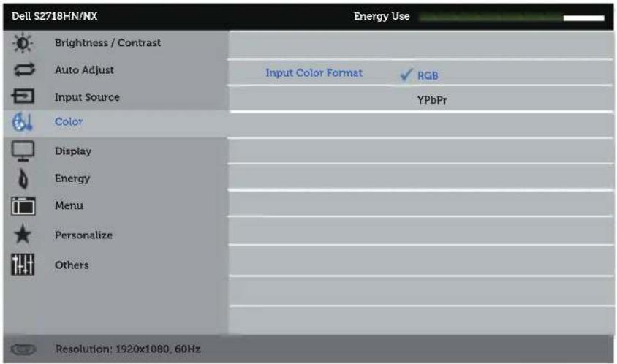This screenshot has width=617, height=364.
Task: Click the Others sliders icon
Action: [x=23, y=264]
